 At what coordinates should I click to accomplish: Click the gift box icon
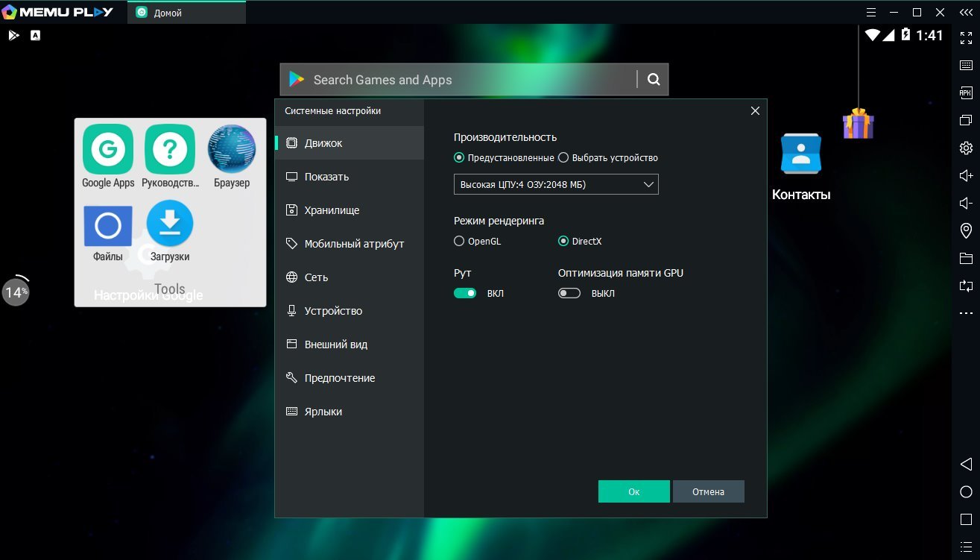[858, 124]
